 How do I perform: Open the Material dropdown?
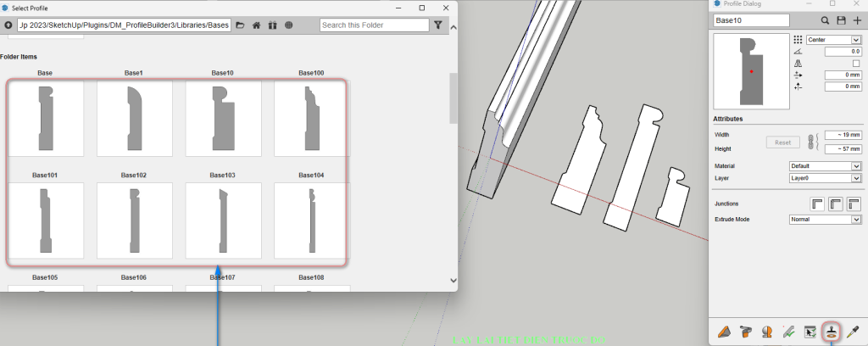[825, 166]
